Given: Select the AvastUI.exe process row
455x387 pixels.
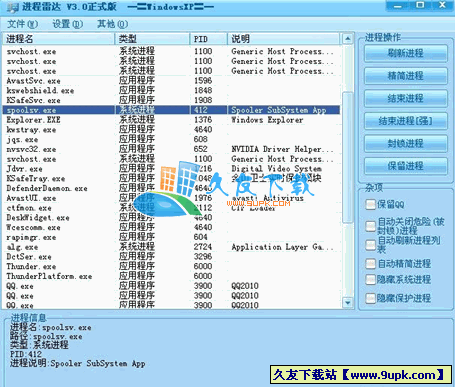Looking at the screenshot, I should [171, 198].
